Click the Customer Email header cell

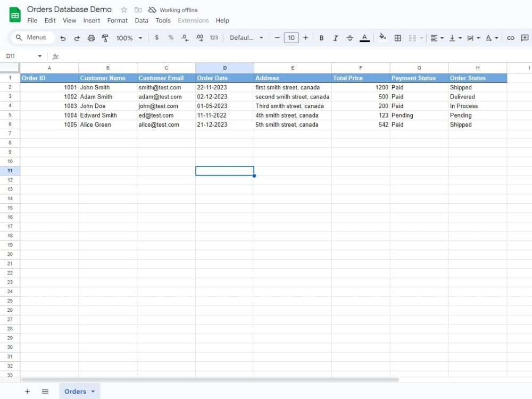[166, 78]
